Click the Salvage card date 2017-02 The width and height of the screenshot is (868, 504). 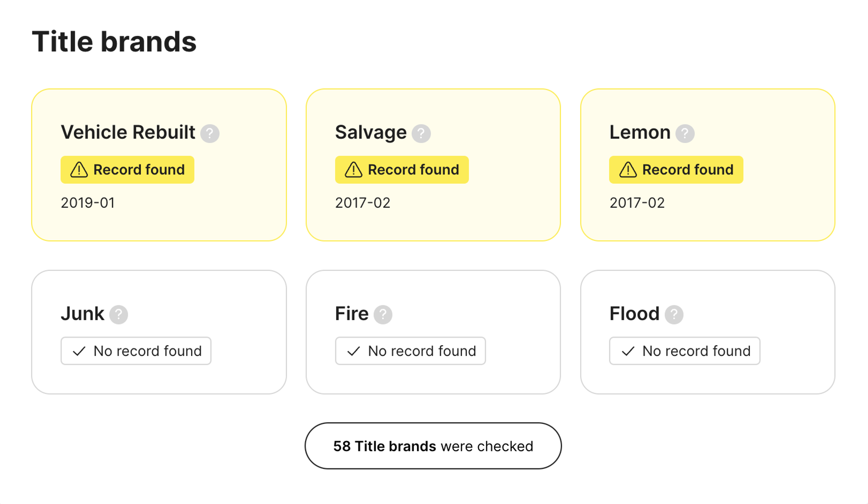pyautogui.click(x=362, y=203)
